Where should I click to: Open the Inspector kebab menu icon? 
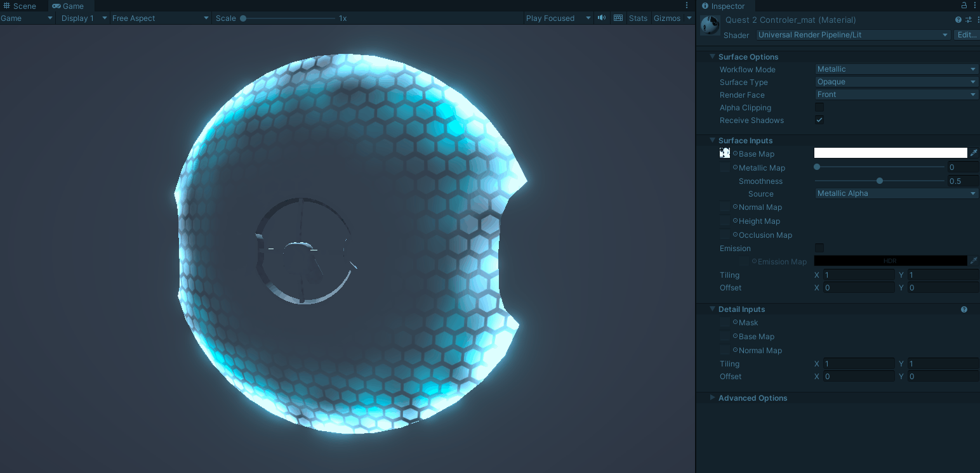click(x=976, y=6)
